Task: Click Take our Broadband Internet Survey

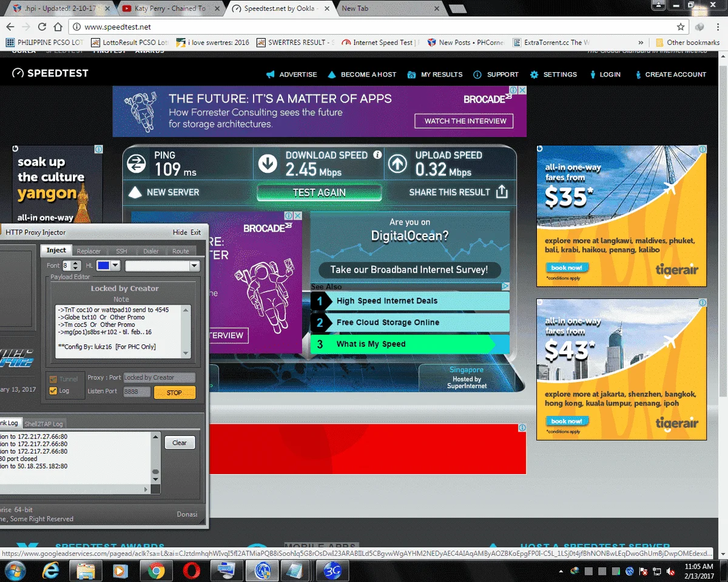Action: pyautogui.click(x=409, y=270)
